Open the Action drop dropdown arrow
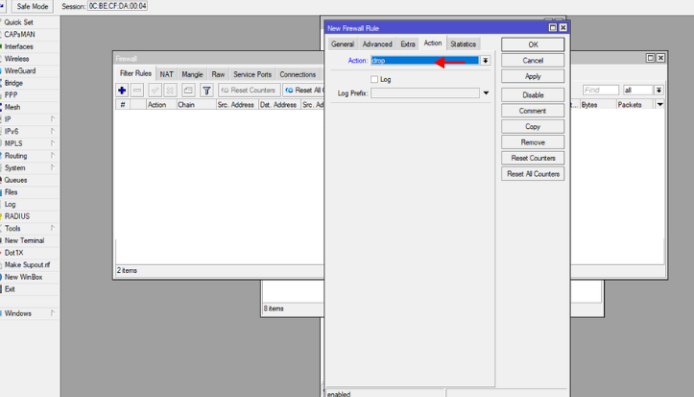 point(486,60)
